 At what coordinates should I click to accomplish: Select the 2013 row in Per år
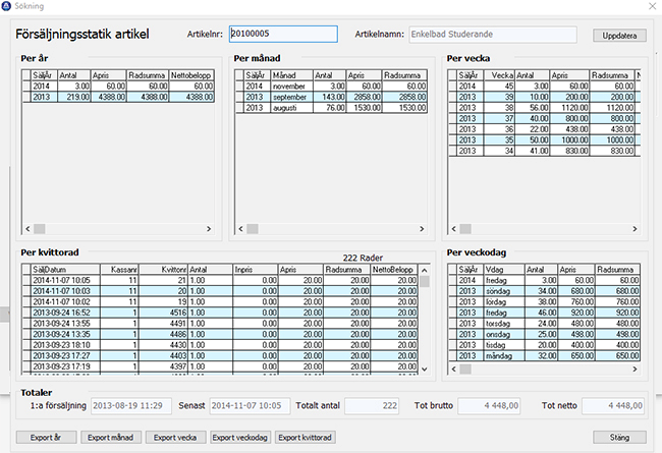[x=118, y=97]
